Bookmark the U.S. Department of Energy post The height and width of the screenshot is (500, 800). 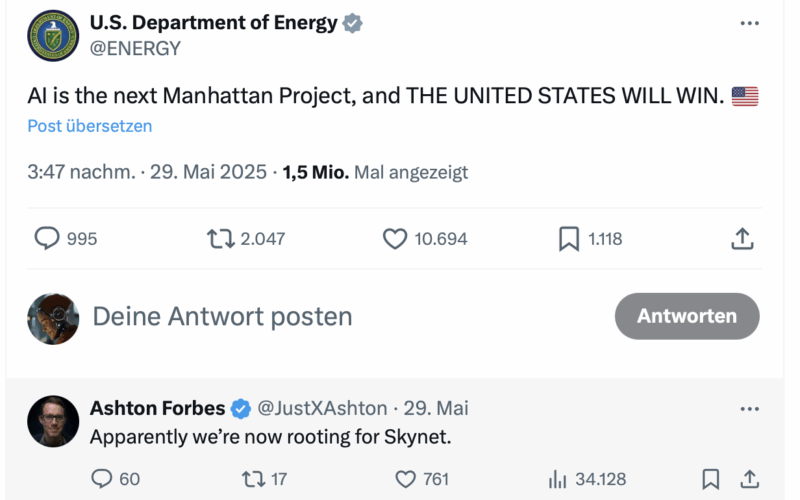tap(569, 238)
